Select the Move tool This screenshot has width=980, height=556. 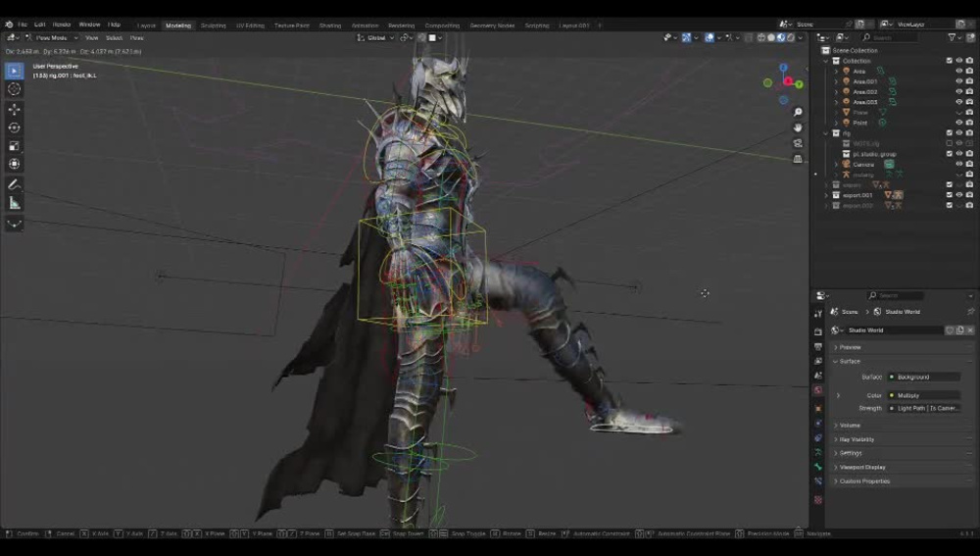coord(14,110)
